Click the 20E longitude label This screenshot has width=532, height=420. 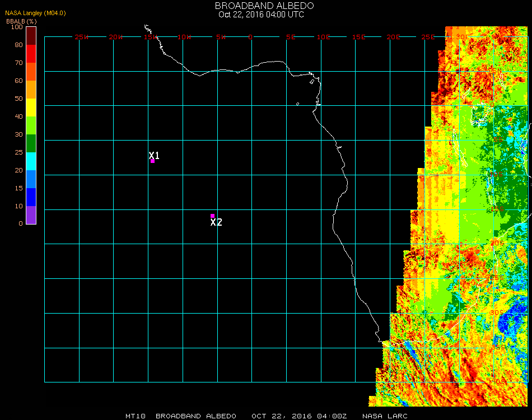point(393,37)
